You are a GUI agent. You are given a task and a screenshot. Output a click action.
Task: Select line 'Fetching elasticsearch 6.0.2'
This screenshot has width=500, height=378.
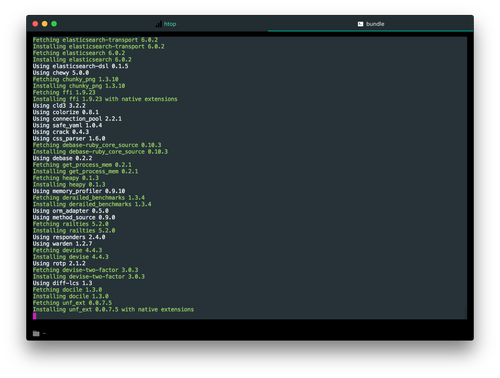[x=79, y=53]
